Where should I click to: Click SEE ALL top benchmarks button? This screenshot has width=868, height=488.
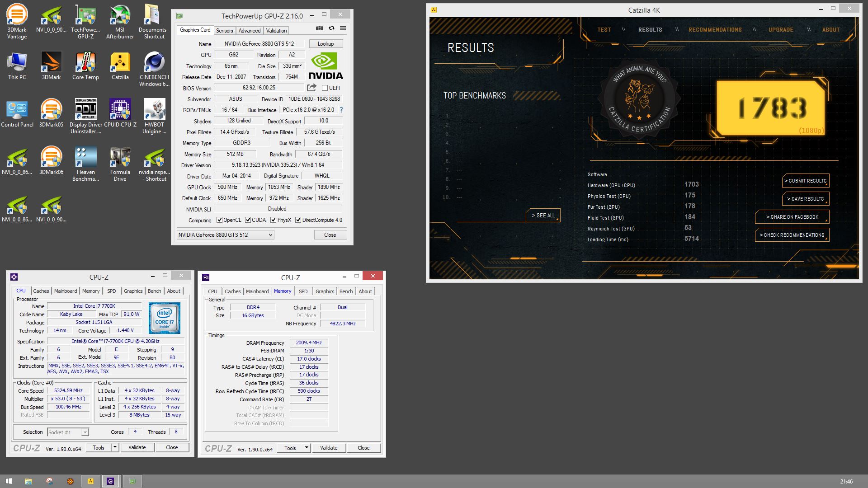point(543,216)
